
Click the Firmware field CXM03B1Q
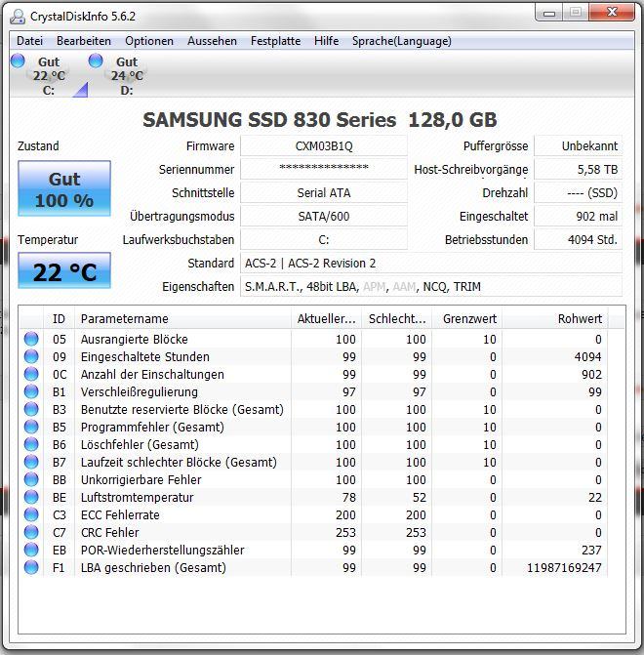pyautogui.click(x=324, y=146)
